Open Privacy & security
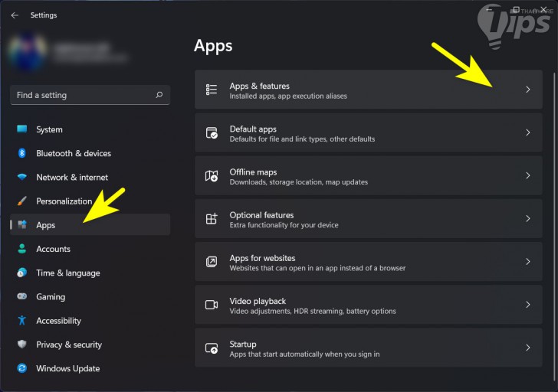Image resolution: width=558 pixels, height=392 pixels. (x=90, y=344)
